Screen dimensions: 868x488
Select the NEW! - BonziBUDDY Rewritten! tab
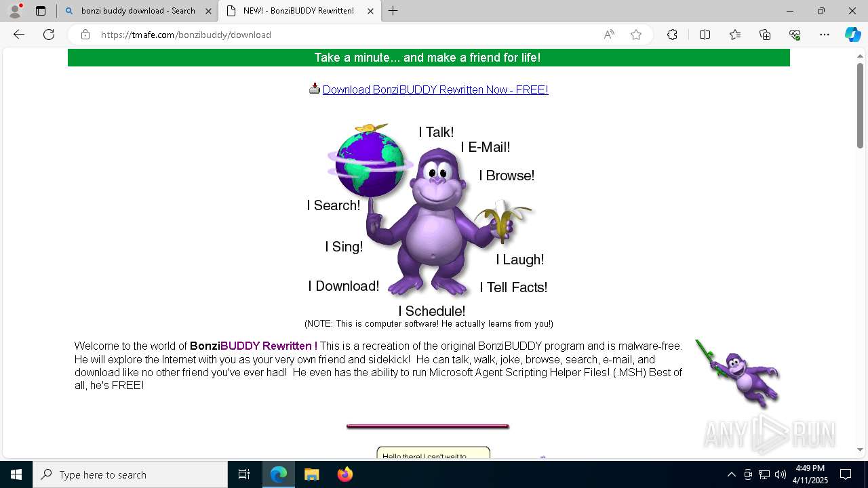pos(298,11)
